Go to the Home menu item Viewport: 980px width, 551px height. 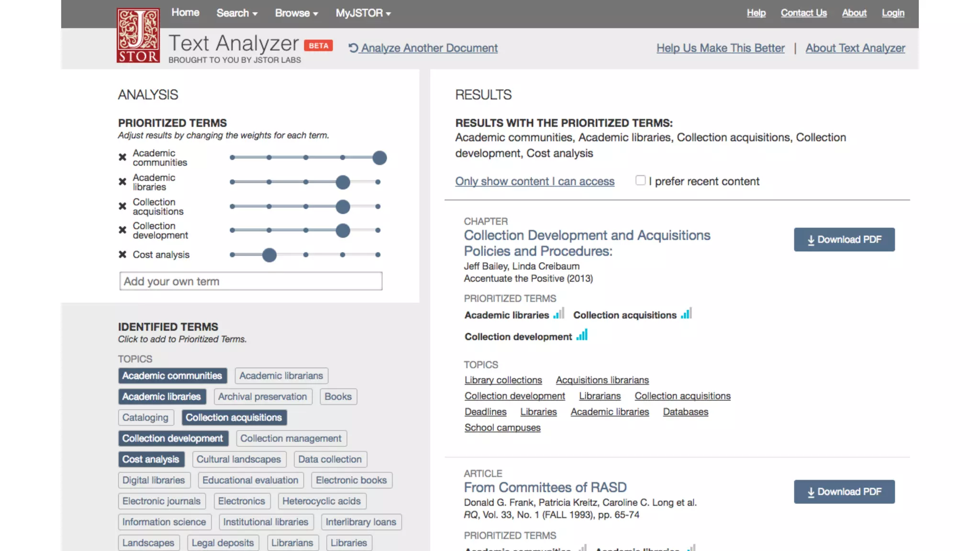click(185, 13)
